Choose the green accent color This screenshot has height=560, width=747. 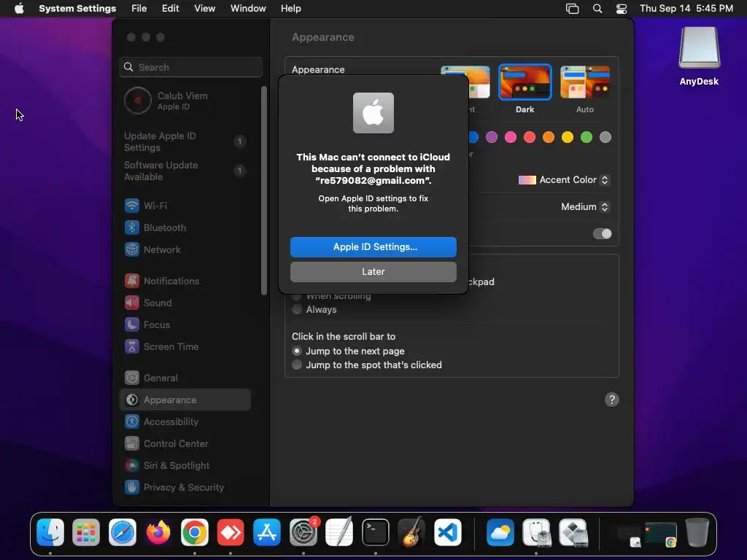click(x=587, y=138)
